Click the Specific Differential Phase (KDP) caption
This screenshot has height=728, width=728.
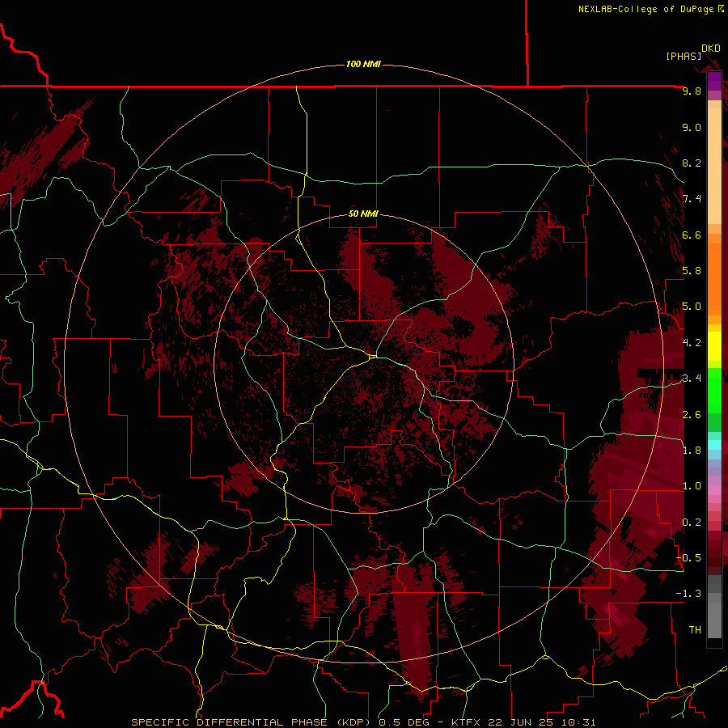coord(363,722)
